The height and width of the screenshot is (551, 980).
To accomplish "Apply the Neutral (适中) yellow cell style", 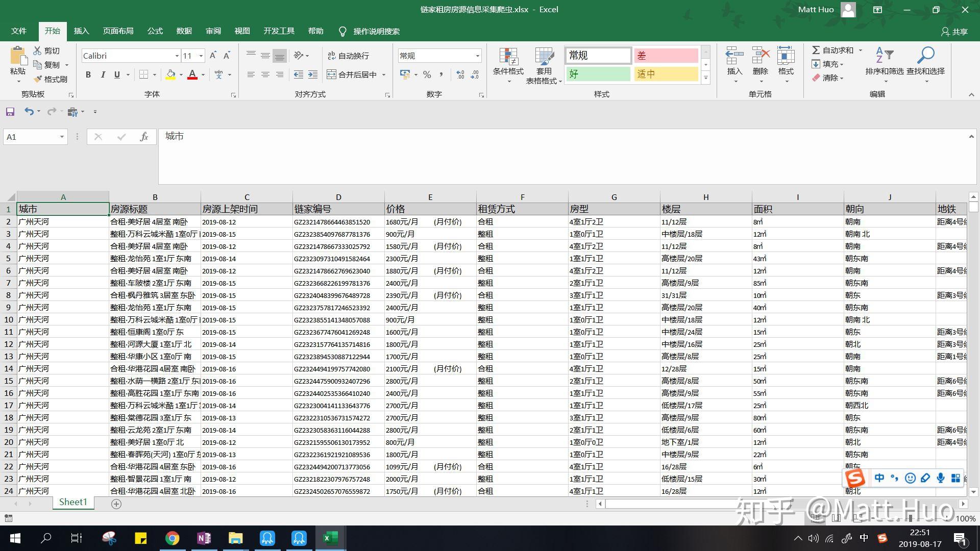I will [666, 74].
